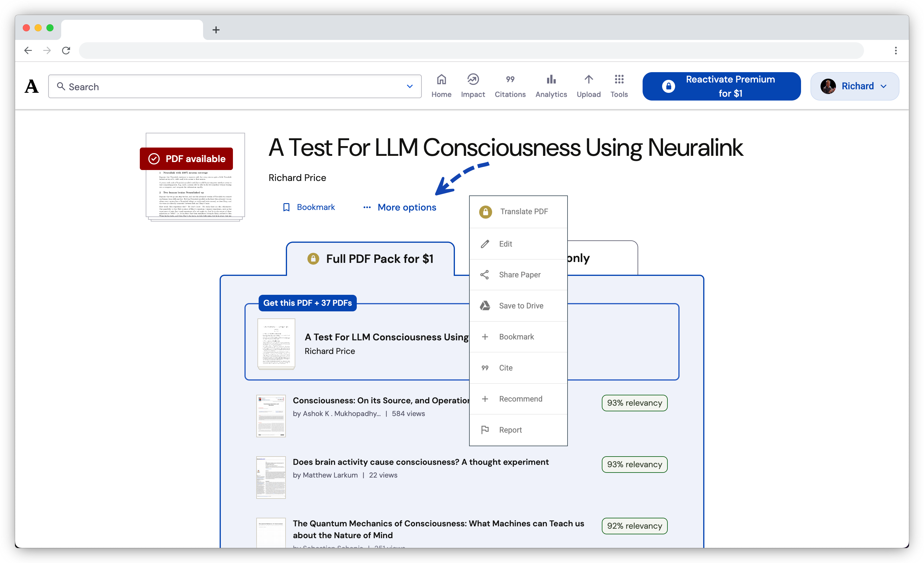Open the PDF available paper thumbnail

tap(195, 177)
